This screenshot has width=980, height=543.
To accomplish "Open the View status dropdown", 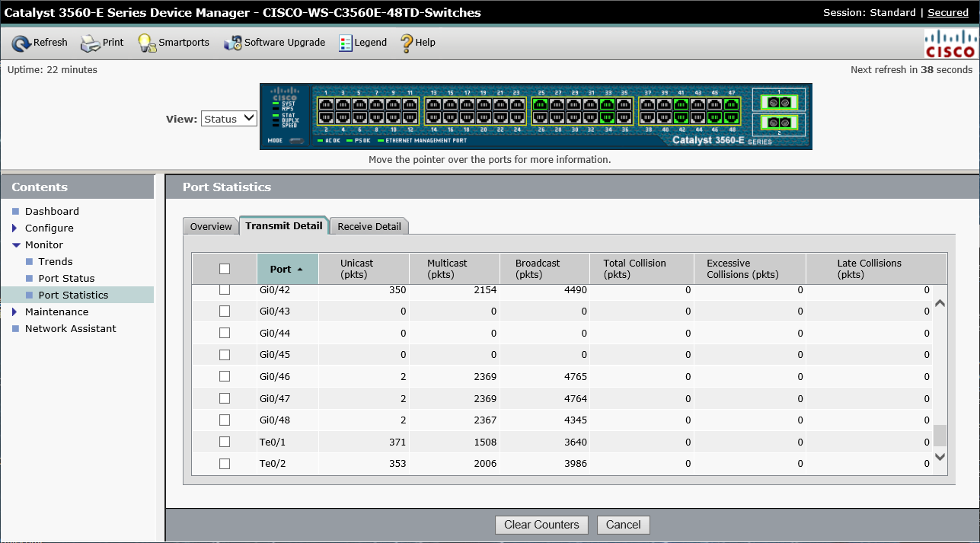I will 228,117.
